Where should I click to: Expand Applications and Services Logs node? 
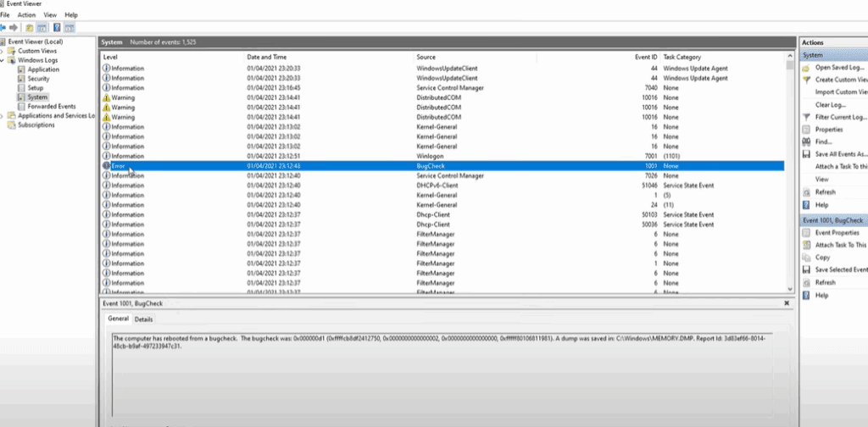click(3, 115)
